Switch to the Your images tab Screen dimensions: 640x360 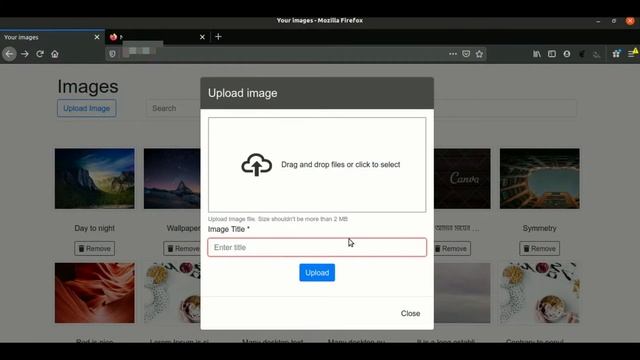tap(52, 37)
